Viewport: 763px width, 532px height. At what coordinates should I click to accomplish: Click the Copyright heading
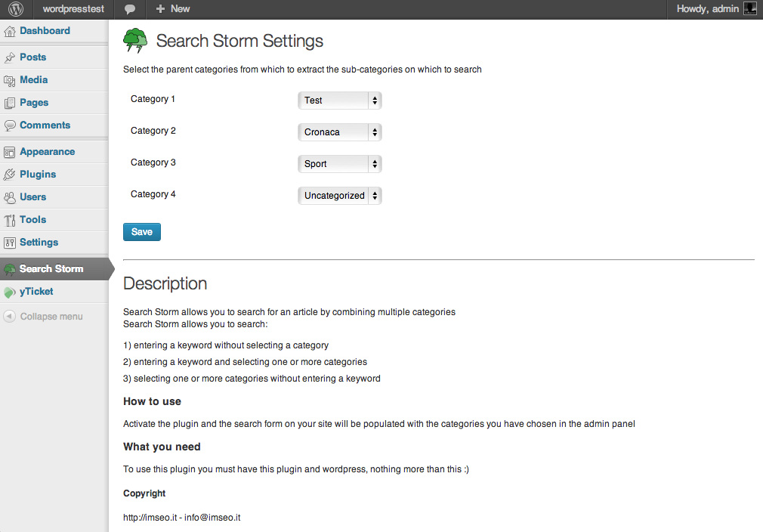click(x=144, y=493)
